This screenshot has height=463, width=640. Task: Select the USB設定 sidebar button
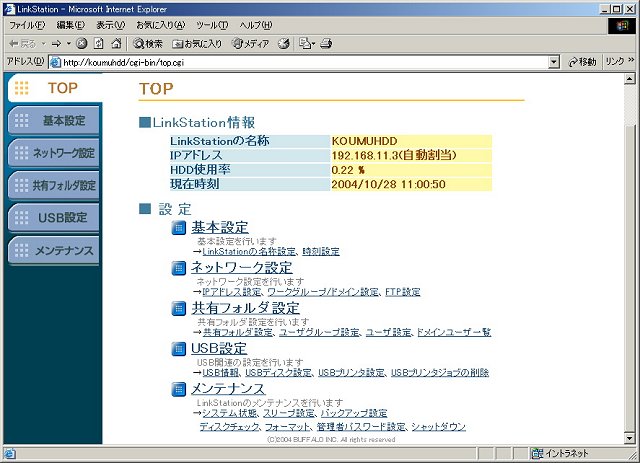pos(53,218)
